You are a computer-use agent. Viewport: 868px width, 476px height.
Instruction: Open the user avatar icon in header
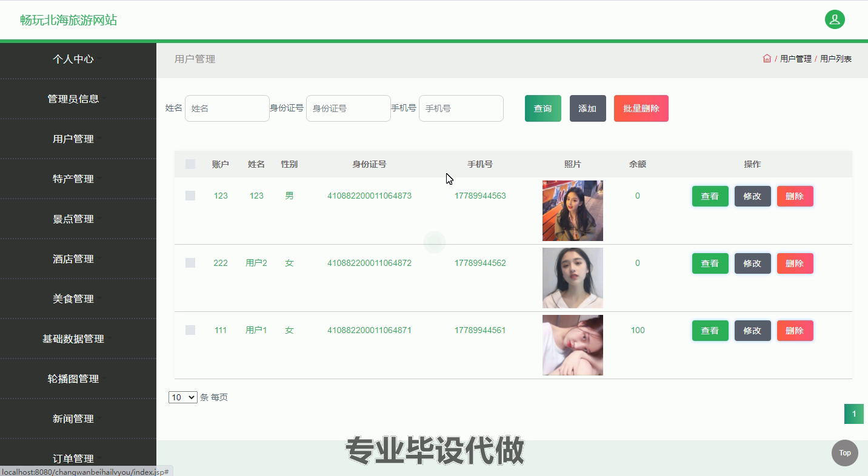tap(835, 19)
